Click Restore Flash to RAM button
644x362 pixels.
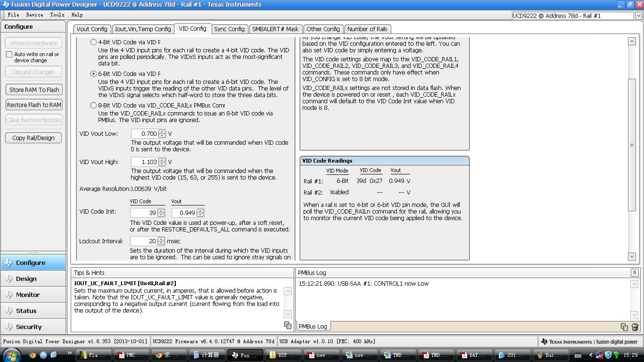pyautogui.click(x=33, y=105)
